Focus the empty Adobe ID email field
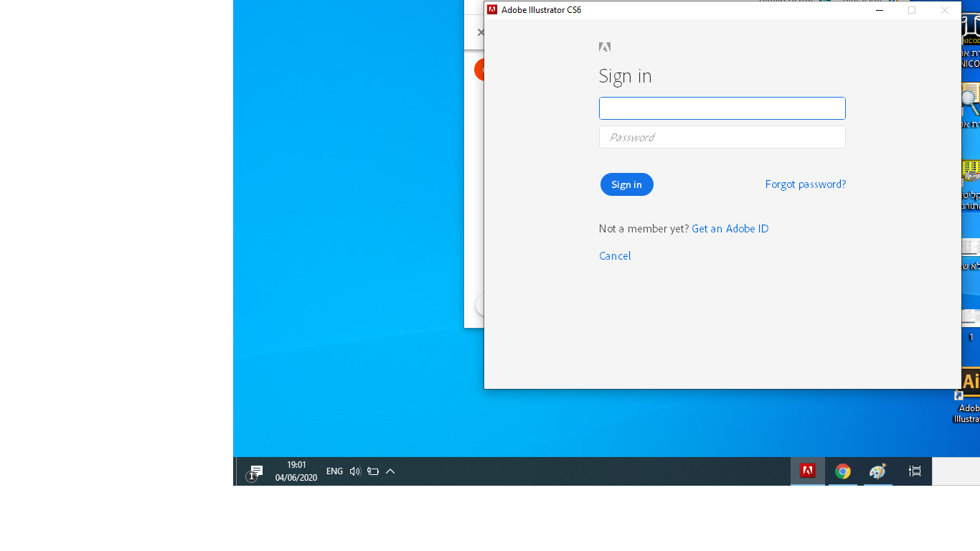The height and width of the screenshot is (551, 980). coord(722,108)
